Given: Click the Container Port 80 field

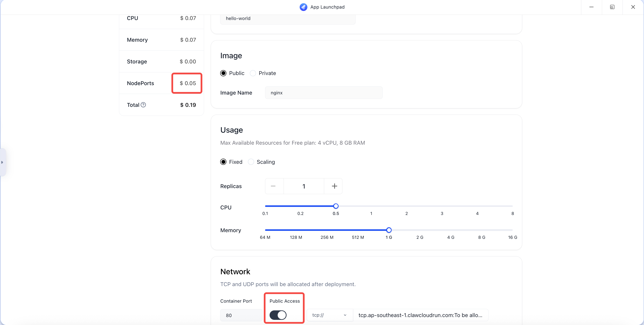Looking at the screenshot, I should (241, 315).
